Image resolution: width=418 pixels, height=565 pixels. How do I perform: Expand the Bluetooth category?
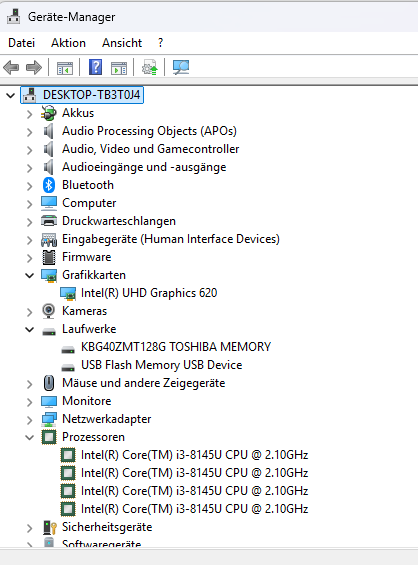pos(30,186)
